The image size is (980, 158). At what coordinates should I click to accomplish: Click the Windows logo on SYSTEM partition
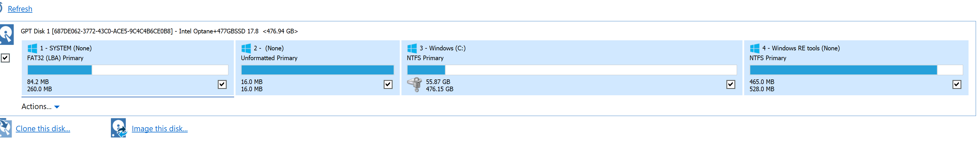point(32,48)
